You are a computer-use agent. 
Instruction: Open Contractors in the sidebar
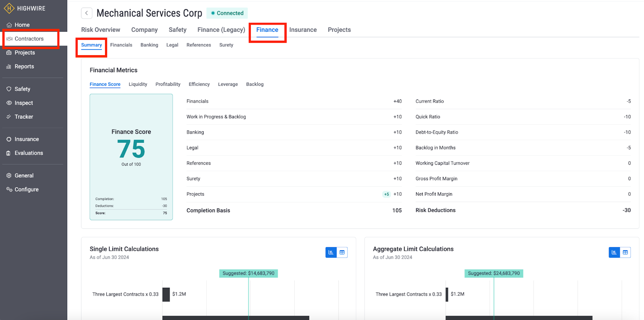(x=29, y=39)
